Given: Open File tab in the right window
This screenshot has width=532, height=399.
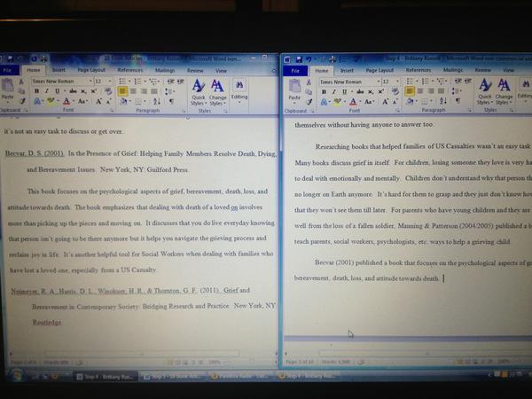Looking at the screenshot, I should [x=295, y=71].
